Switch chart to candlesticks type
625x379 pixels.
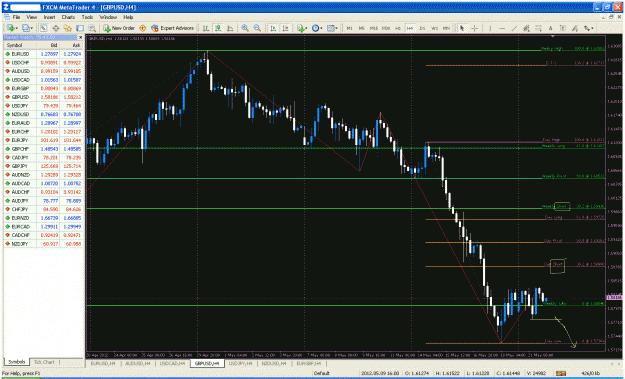point(218,28)
